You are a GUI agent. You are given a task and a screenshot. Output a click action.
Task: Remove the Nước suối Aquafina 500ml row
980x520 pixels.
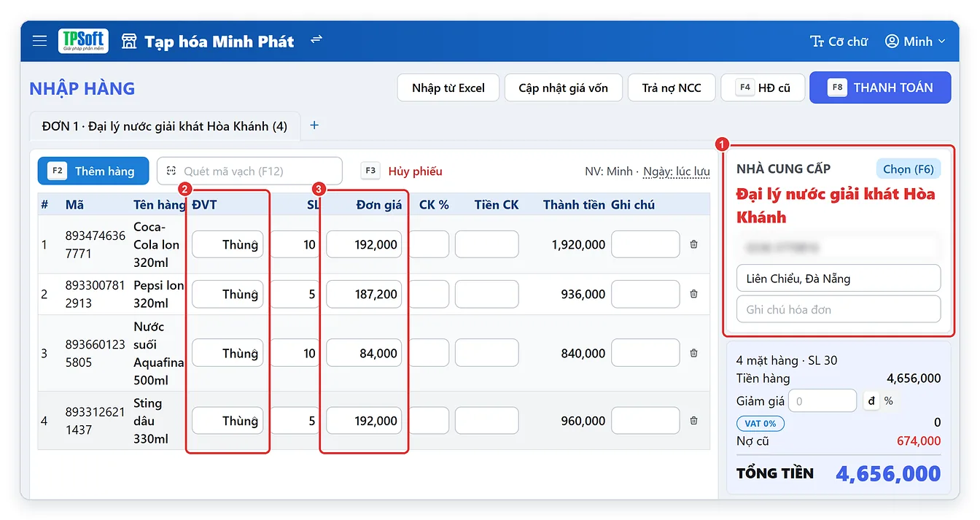click(x=693, y=354)
